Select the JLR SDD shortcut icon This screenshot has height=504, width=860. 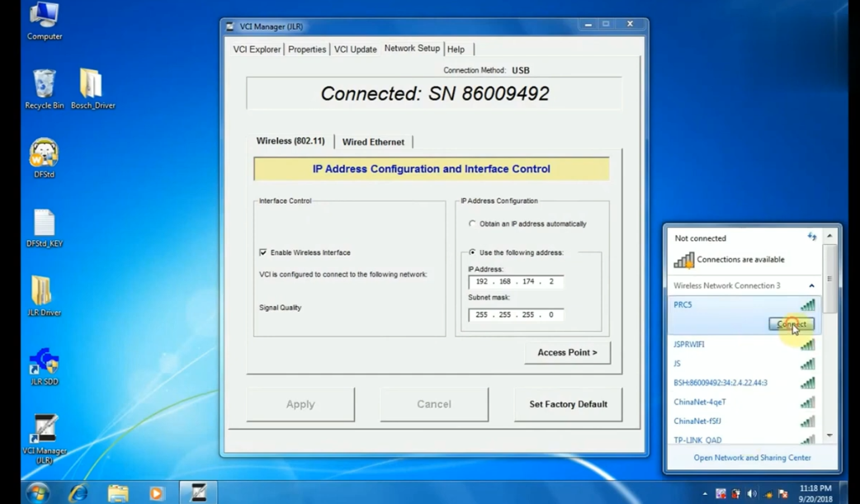(x=45, y=365)
